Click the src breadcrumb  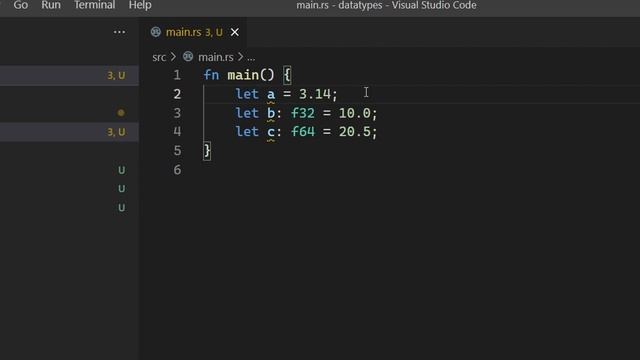(159, 57)
